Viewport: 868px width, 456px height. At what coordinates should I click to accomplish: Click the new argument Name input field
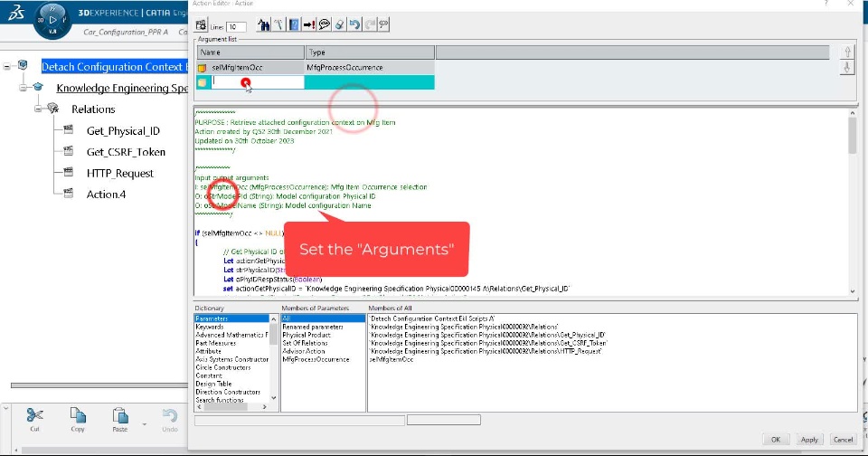point(258,82)
